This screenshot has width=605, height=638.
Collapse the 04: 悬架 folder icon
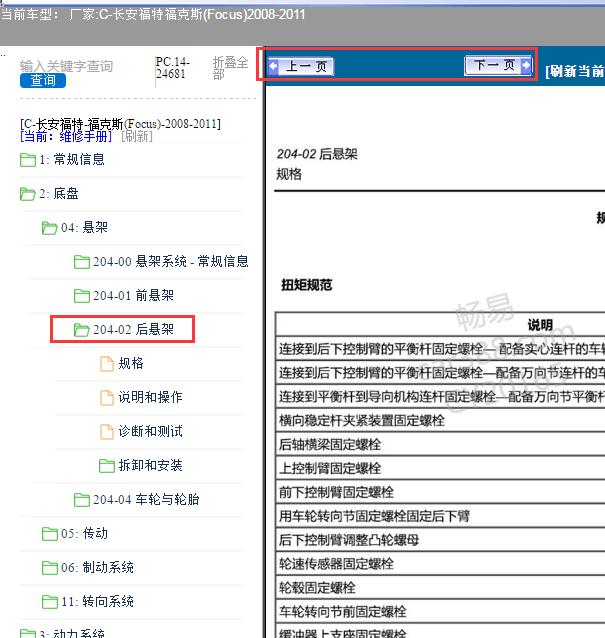(x=49, y=228)
